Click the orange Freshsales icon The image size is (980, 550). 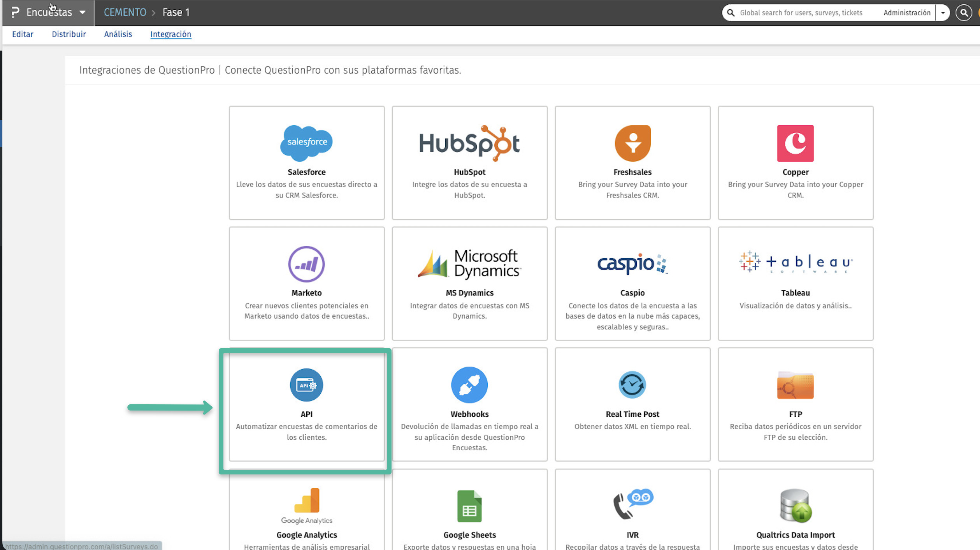coord(632,143)
